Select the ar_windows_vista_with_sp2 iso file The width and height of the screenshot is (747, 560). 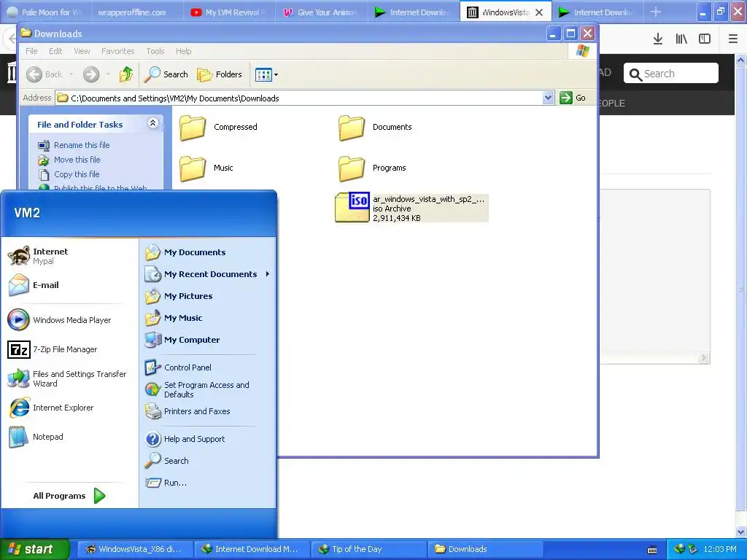point(411,208)
